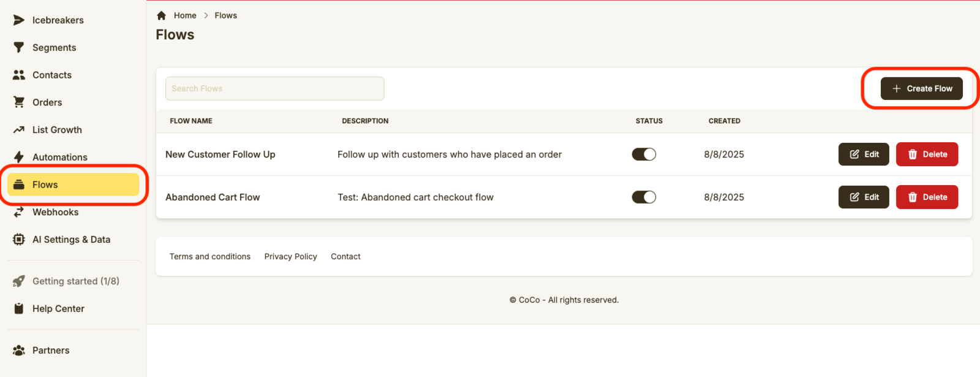Click the Orders shopping cart icon
The height and width of the screenshot is (377, 980).
point(19,102)
